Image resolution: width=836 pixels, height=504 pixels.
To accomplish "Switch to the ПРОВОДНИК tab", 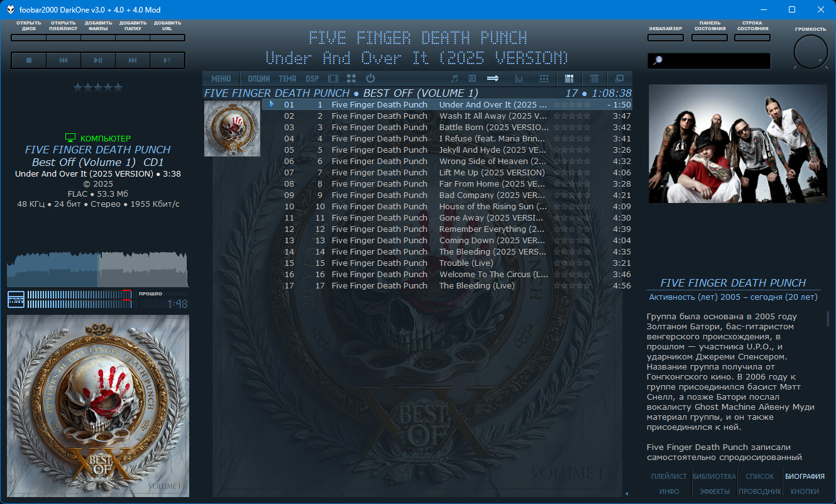I will pyautogui.click(x=759, y=491).
